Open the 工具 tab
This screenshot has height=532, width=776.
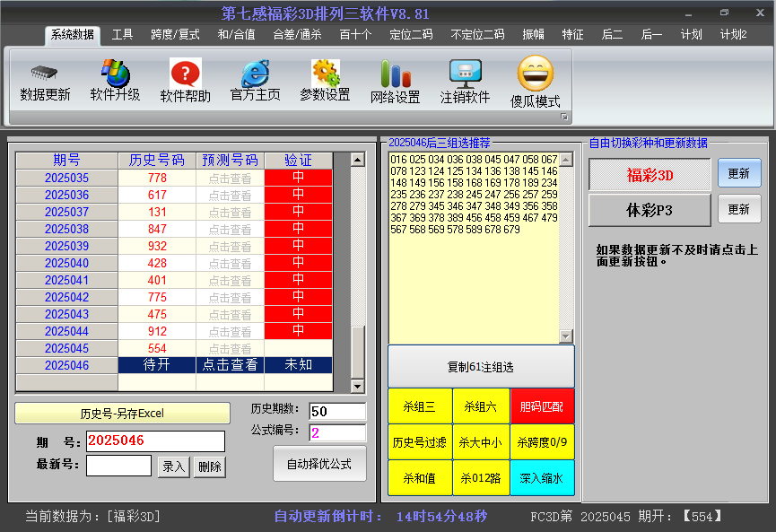pos(122,35)
